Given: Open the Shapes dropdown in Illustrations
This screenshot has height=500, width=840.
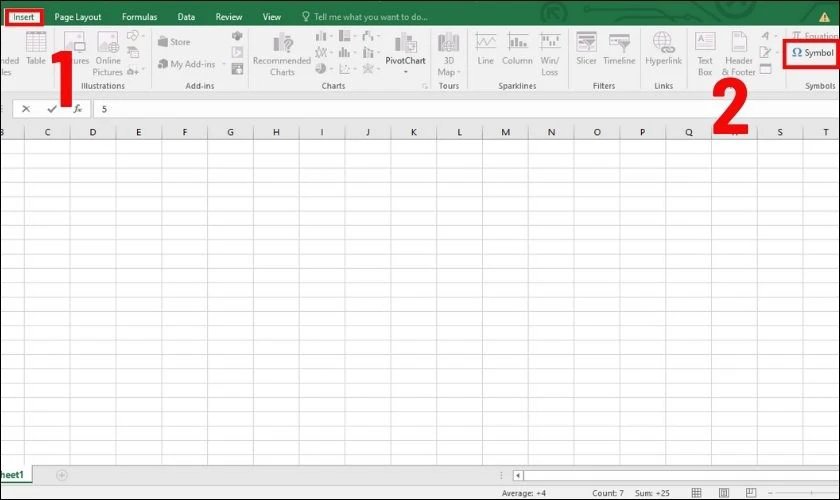Looking at the screenshot, I should point(135,36).
